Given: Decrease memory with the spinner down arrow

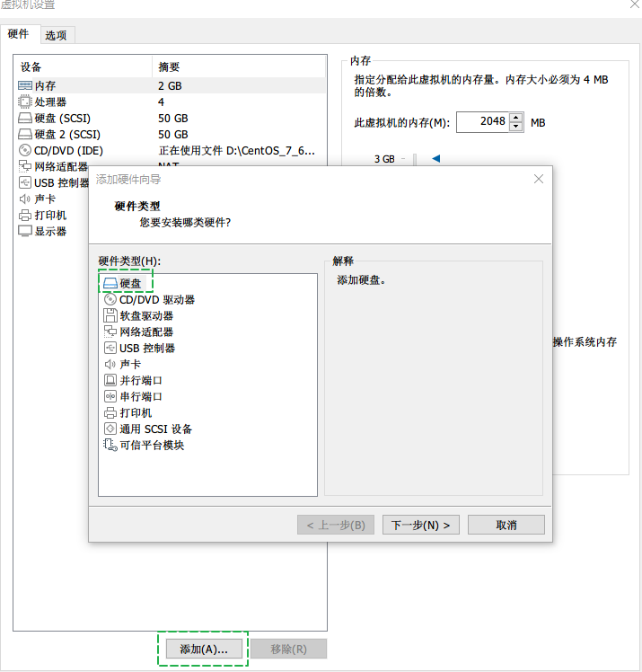Looking at the screenshot, I should coord(515,128).
